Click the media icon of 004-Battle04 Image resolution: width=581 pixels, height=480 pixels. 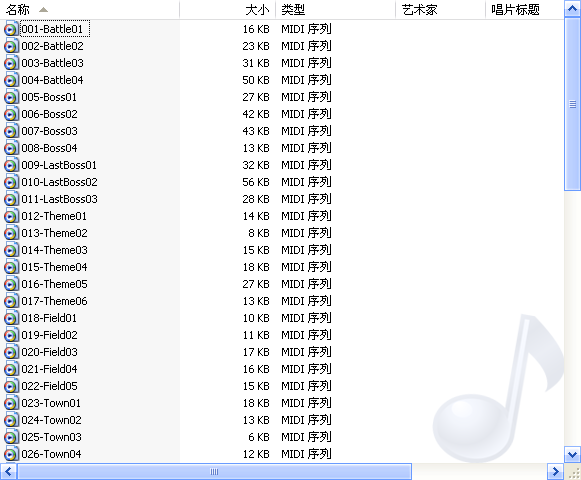(11, 80)
